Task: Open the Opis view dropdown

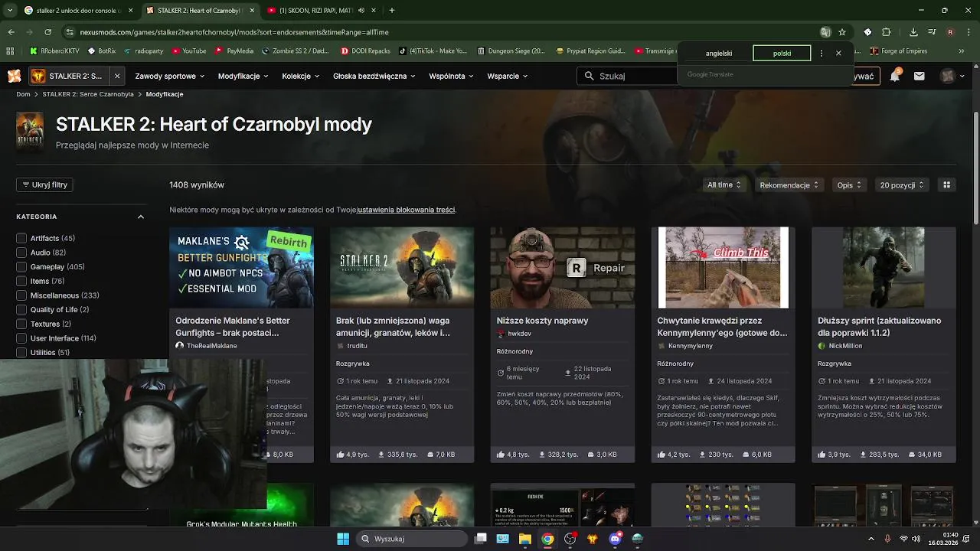Action: pos(849,184)
